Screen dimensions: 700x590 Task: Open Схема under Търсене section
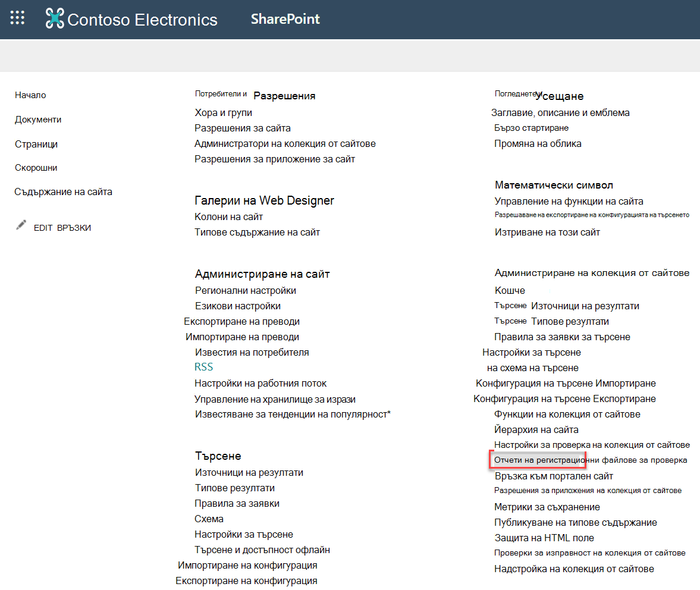tap(209, 519)
